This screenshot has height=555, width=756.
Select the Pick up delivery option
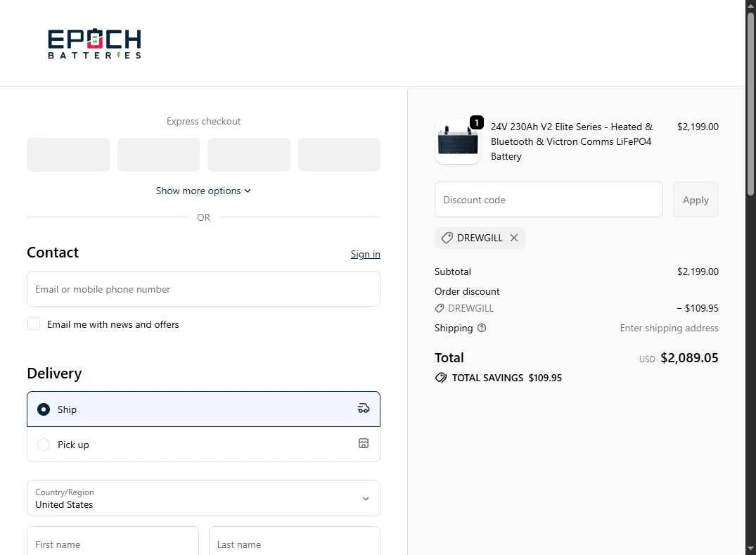(203, 445)
